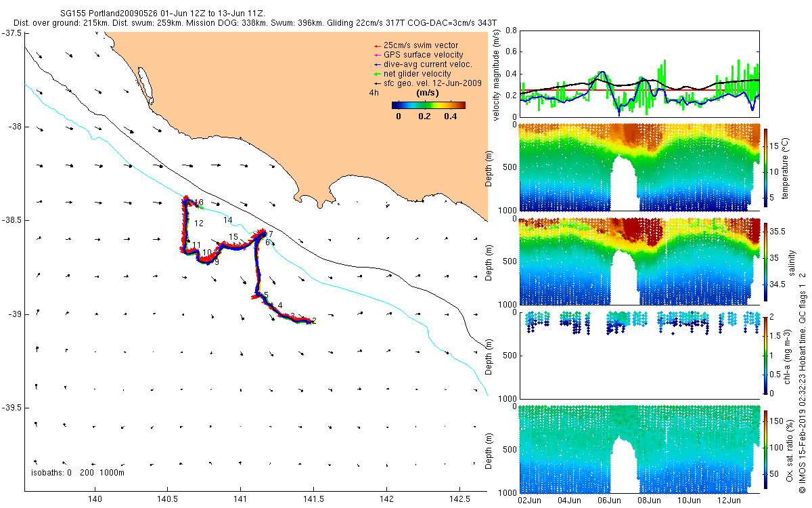812x508 pixels.
Task: Click the -39 latitude tick label
Action: click(x=14, y=314)
